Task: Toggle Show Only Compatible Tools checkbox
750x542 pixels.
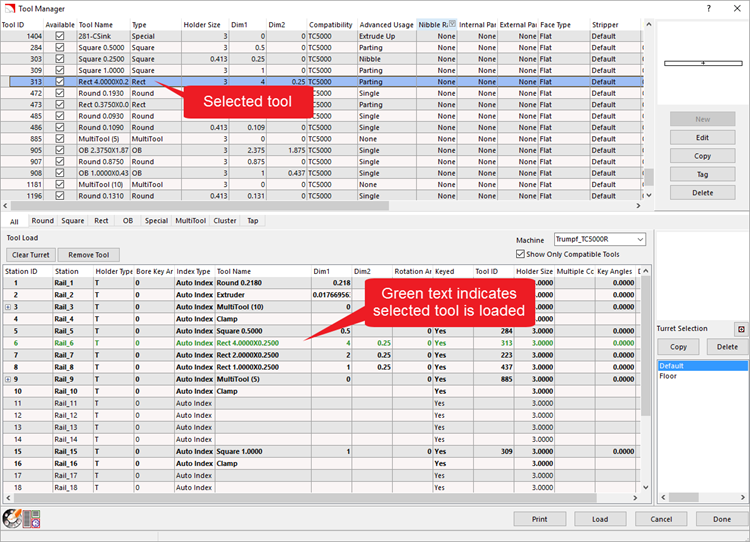Action: 519,254
